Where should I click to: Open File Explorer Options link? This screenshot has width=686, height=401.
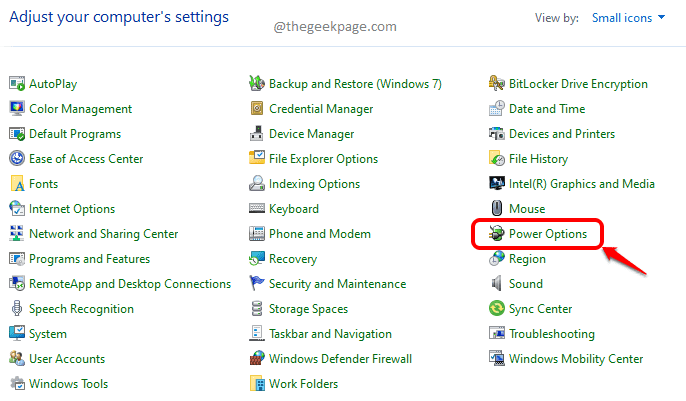323,159
